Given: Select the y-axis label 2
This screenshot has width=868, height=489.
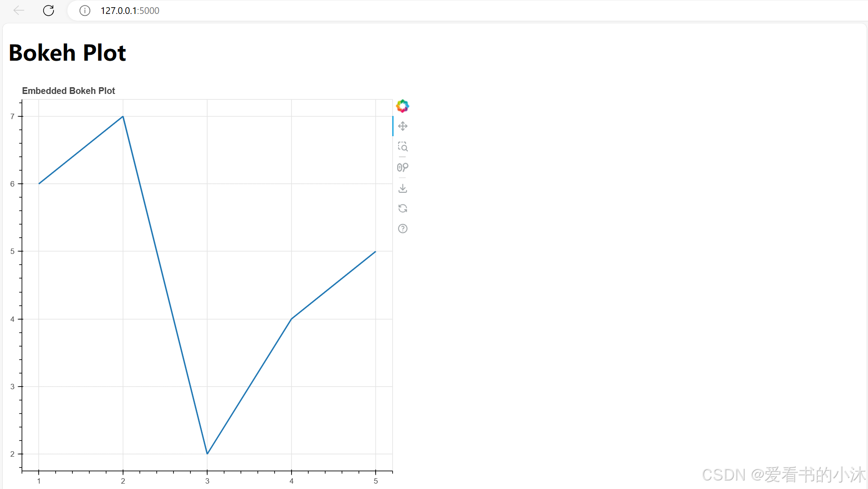Looking at the screenshot, I should pos(13,454).
